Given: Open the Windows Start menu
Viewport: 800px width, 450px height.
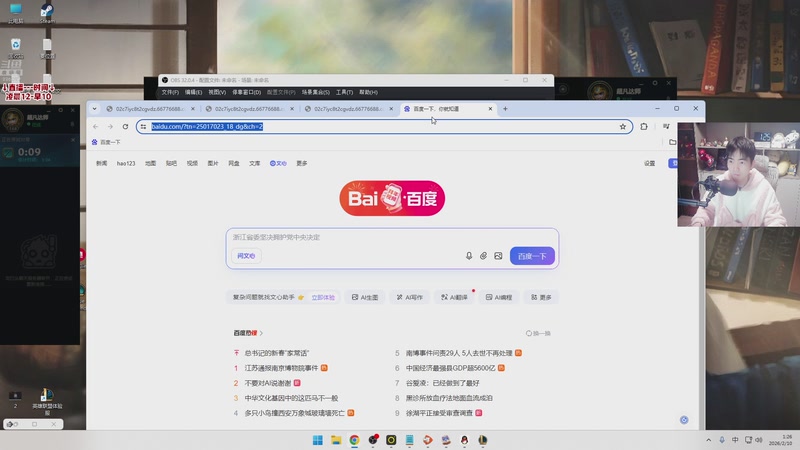Looking at the screenshot, I should pos(317,440).
